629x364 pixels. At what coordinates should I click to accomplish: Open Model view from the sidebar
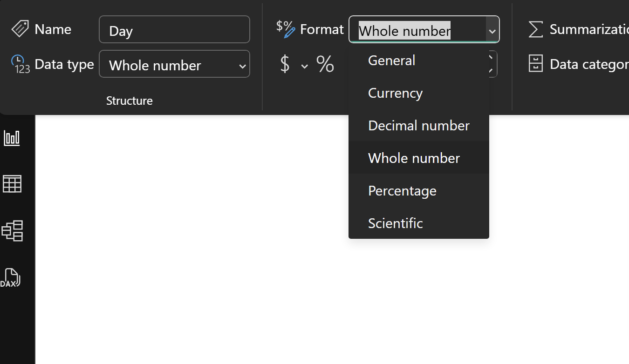coord(12,231)
